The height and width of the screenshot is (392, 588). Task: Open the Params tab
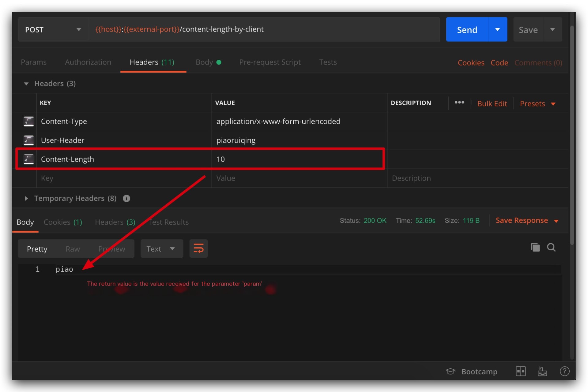coord(34,62)
